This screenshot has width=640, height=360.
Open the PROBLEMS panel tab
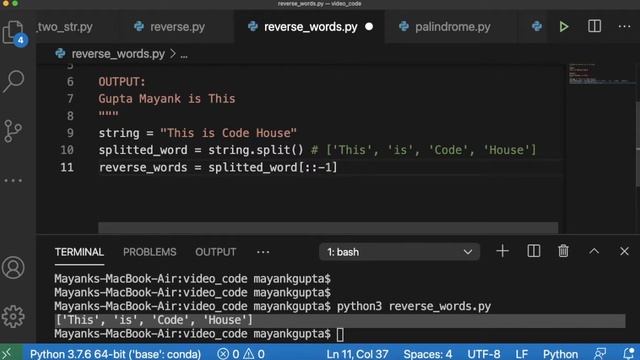click(149, 252)
